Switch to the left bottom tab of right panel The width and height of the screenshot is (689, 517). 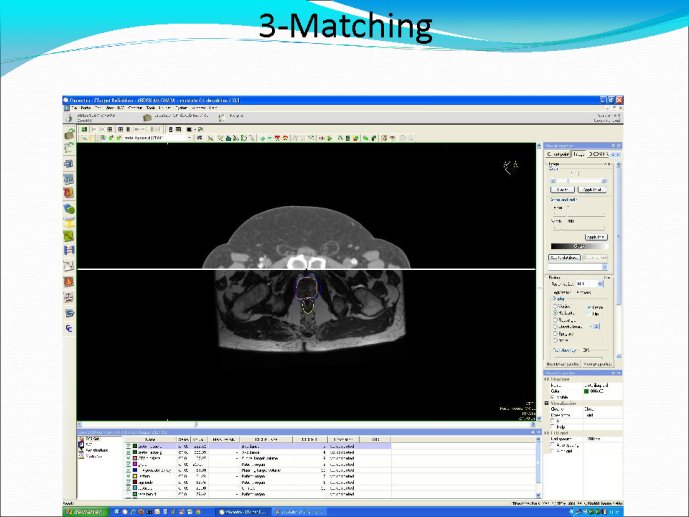(x=562, y=364)
